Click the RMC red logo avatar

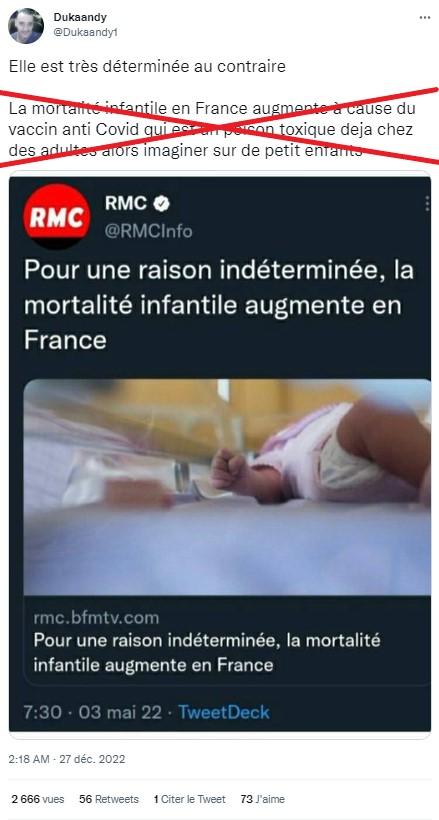[57, 216]
